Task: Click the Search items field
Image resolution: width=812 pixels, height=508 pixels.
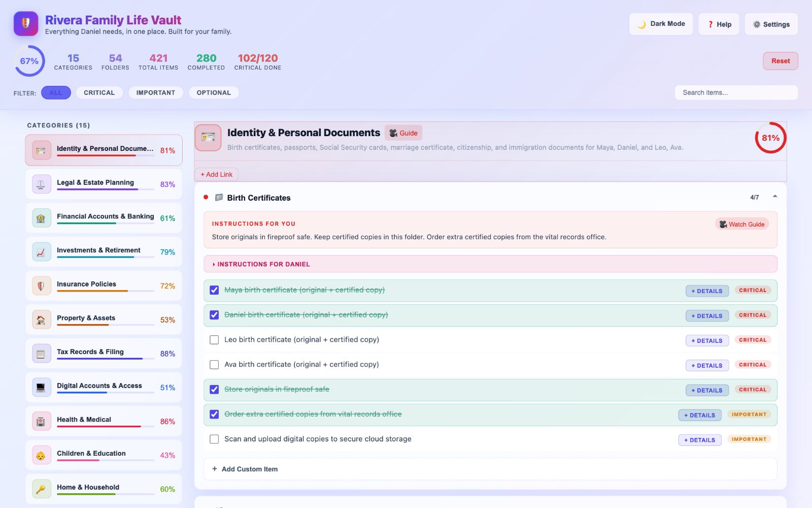Action: (x=736, y=92)
